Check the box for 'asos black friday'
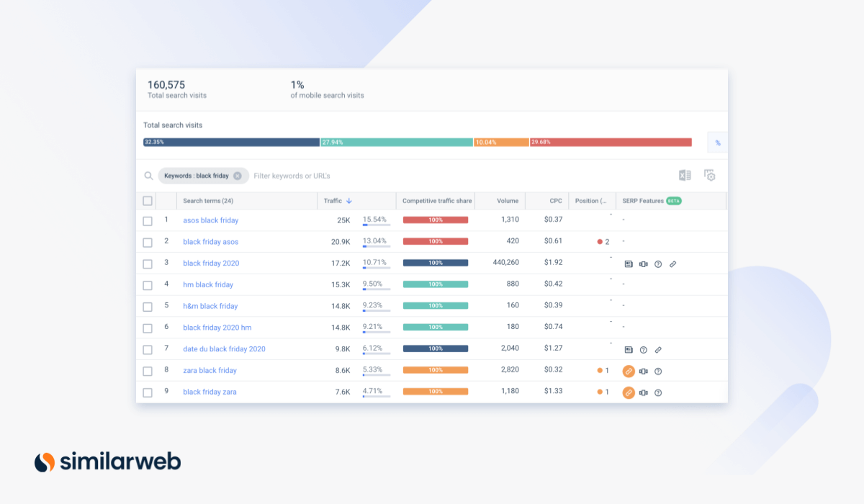 [148, 221]
